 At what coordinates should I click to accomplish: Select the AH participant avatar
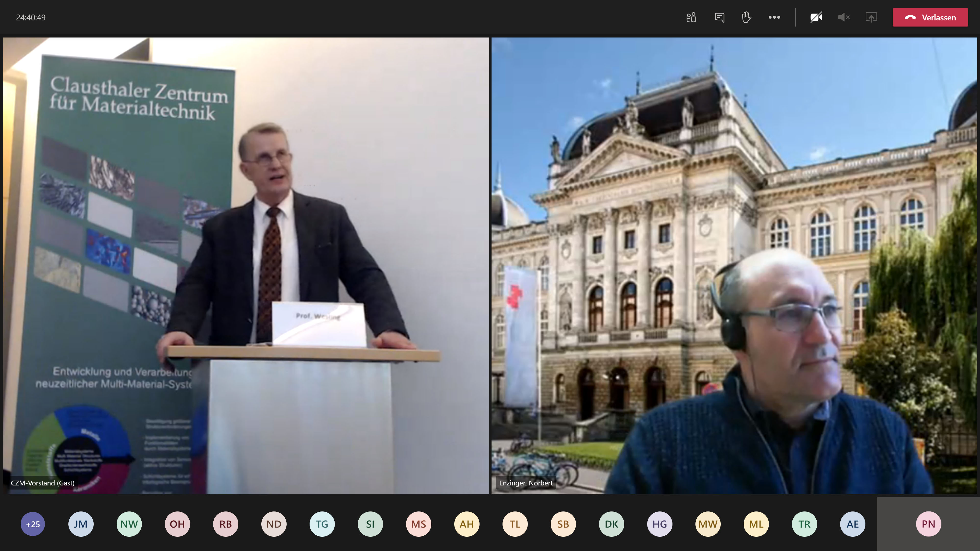pos(467,524)
